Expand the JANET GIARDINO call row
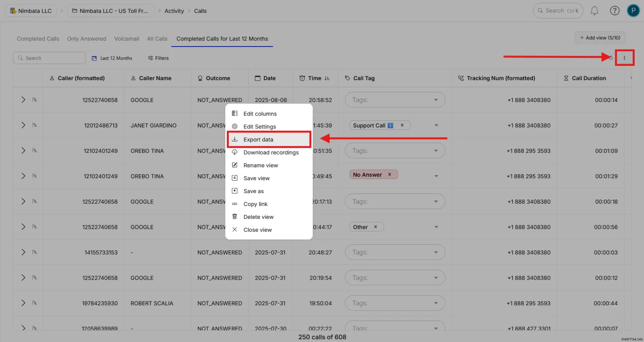 [x=23, y=125]
